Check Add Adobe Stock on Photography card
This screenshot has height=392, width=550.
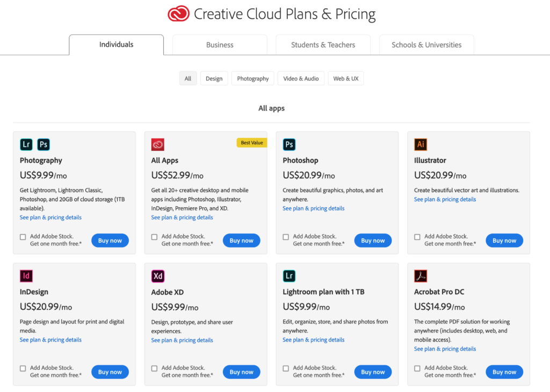click(x=23, y=237)
